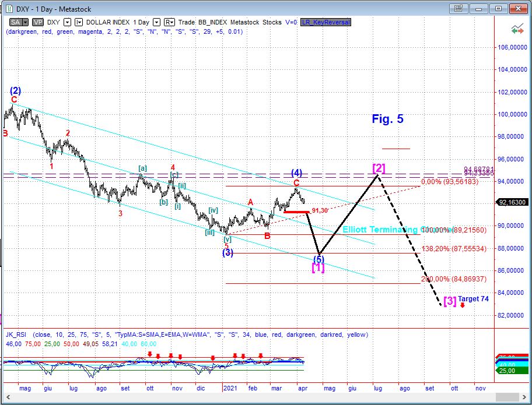This screenshot has width=532, height=405.
Task: Select the LR_KeyReversal indicator label
Action: [325, 22]
